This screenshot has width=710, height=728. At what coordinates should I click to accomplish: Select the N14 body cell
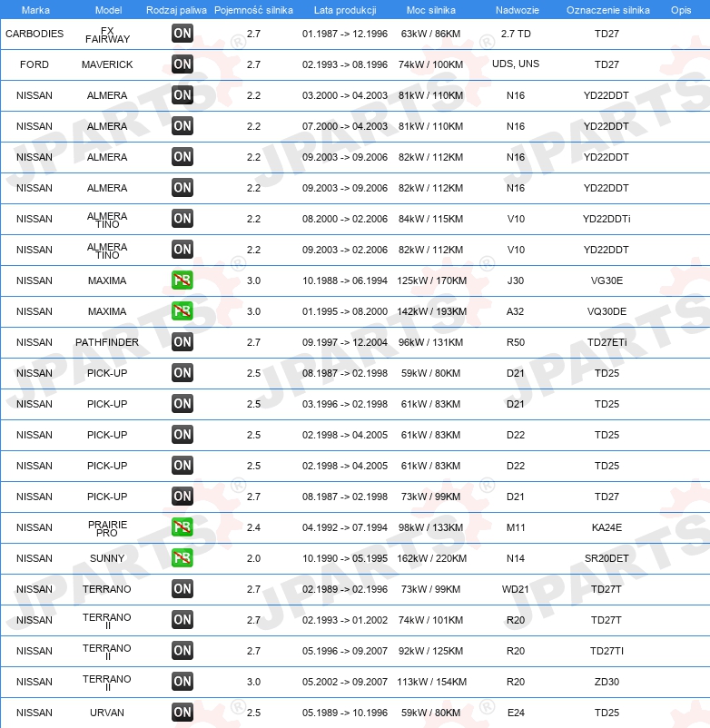click(516, 558)
